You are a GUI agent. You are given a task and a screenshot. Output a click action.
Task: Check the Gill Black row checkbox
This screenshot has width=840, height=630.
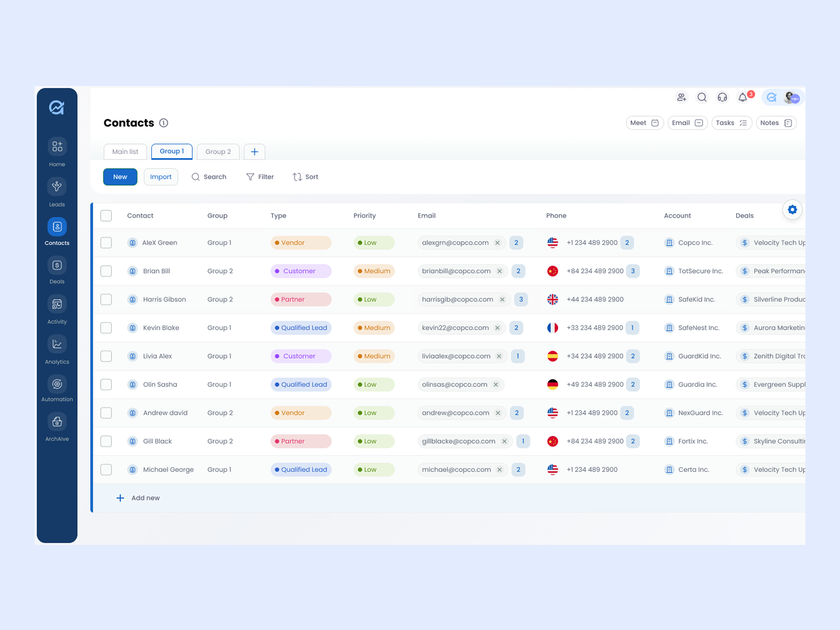click(x=106, y=441)
